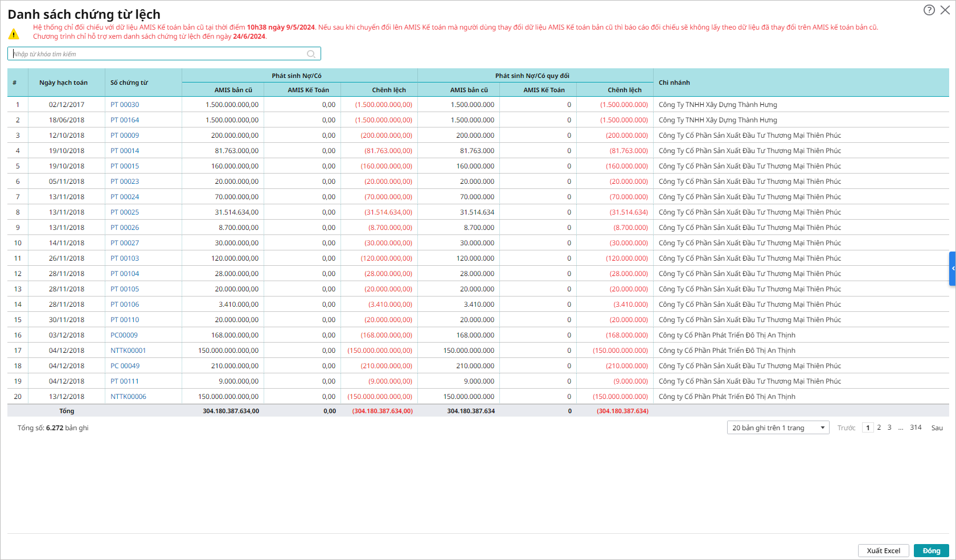
Task: Close the Danh sách chứng từ lệch dialog
Action: (x=945, y=10)
